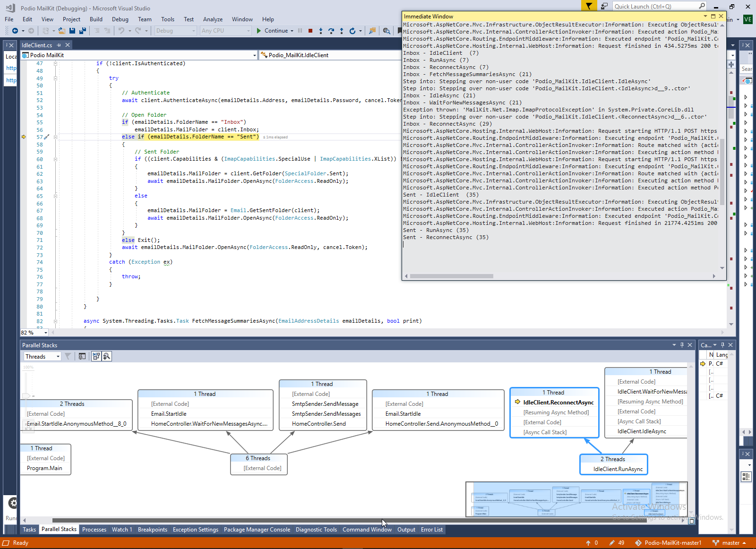Toggle Method View in Parallel Stacks

click(82, 356)
